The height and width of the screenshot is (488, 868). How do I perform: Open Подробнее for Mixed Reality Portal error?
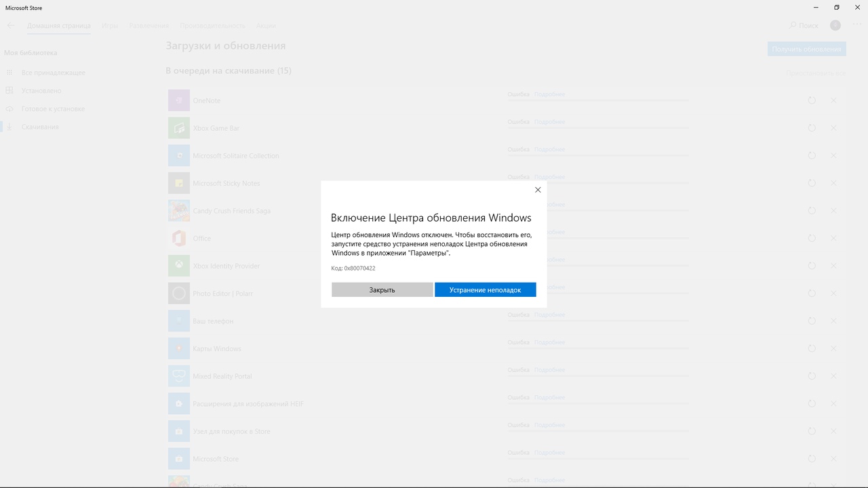(549, 370)
